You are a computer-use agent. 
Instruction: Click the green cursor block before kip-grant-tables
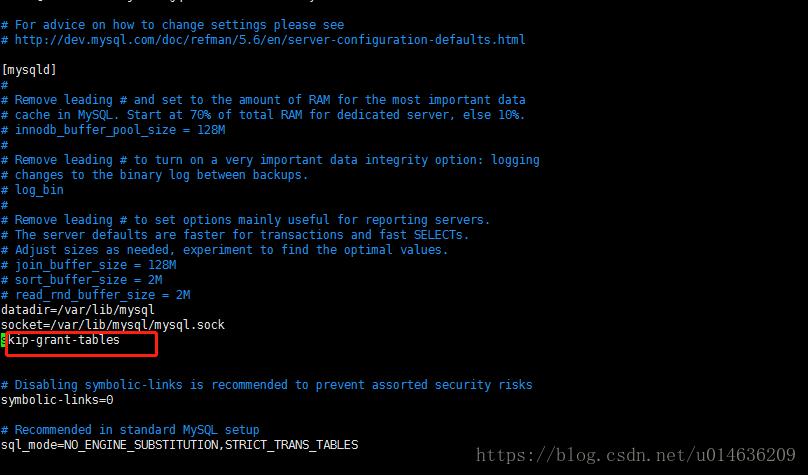pyautogui.click(x=4, y=340)
